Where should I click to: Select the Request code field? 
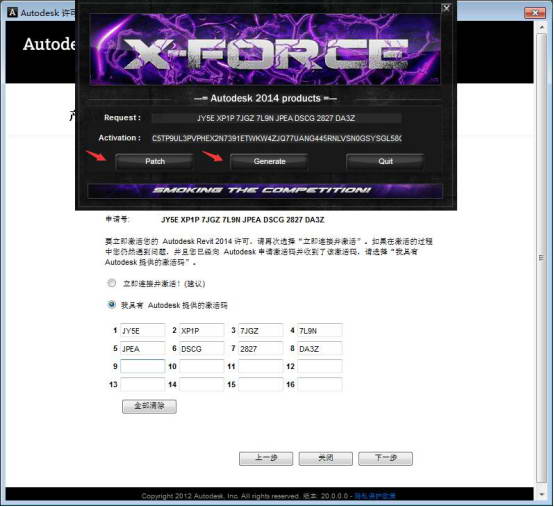pos(276,118)
